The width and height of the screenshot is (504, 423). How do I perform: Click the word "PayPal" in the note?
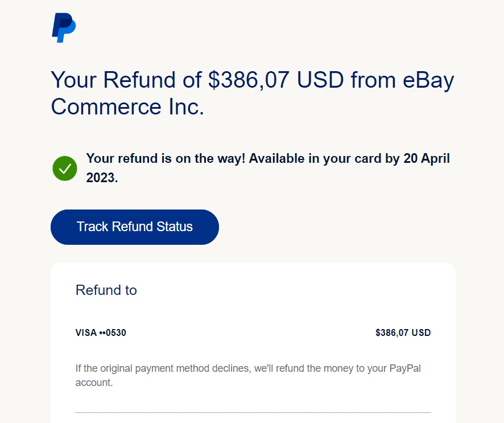click(405, 368)
